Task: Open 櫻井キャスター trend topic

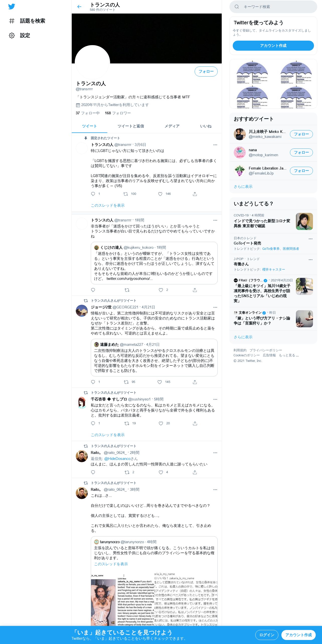Action: pyautogui.click(x=274, y=269)
